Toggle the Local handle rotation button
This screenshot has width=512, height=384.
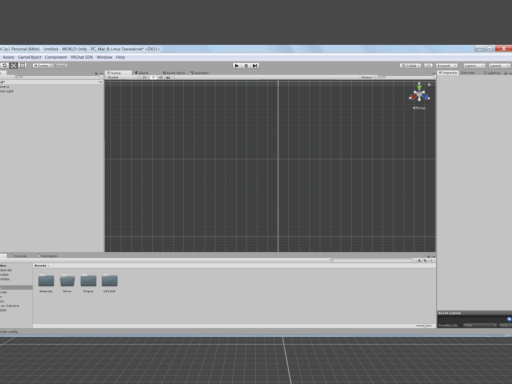(59, 66)
